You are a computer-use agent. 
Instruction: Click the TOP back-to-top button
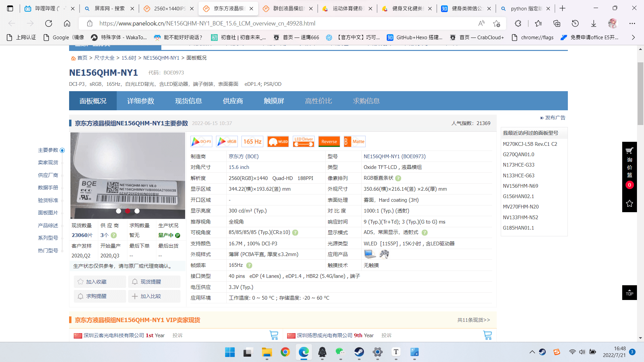(629, 293)
